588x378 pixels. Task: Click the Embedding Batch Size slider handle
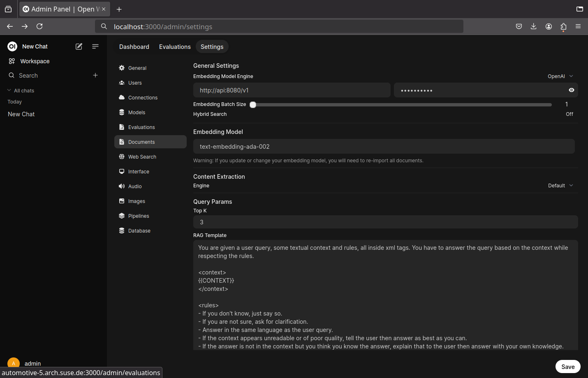[x=253, y=105]
